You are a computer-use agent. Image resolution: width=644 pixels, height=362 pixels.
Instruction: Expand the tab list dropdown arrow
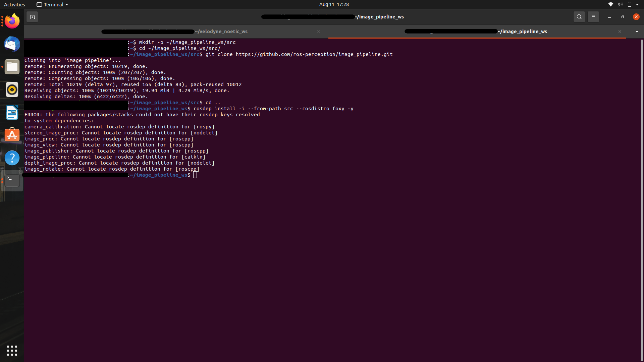[x=637, y=32]
